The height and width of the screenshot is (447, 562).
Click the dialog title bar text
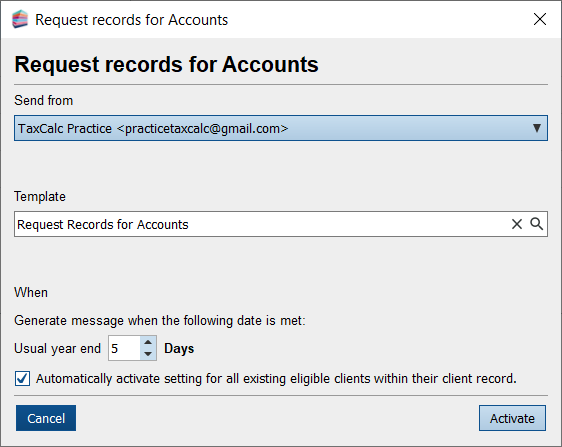tap(132, 20)
